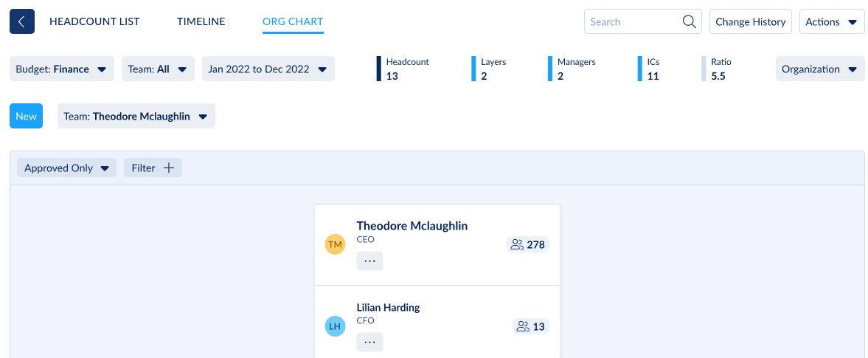Click the Change History button

click(750, 22)
